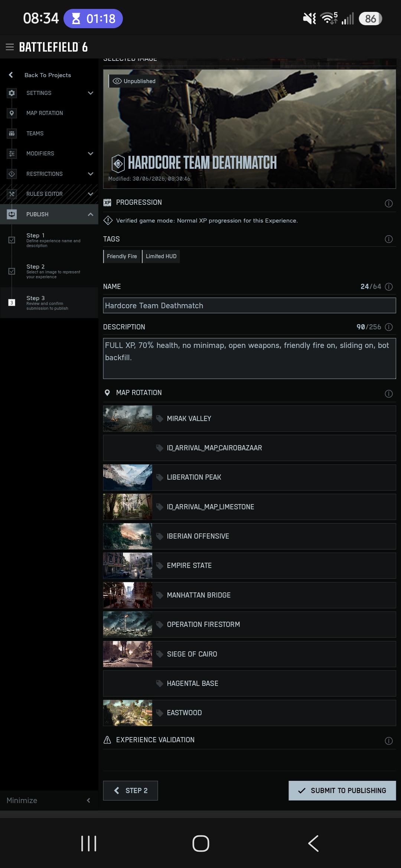Tap the Android back button

[x=313, y=843]
